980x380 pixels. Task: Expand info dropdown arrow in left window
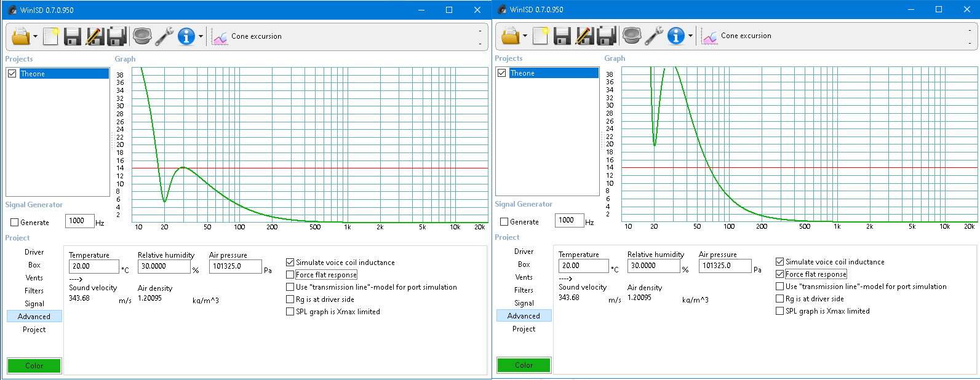click(x=201, y=37)
